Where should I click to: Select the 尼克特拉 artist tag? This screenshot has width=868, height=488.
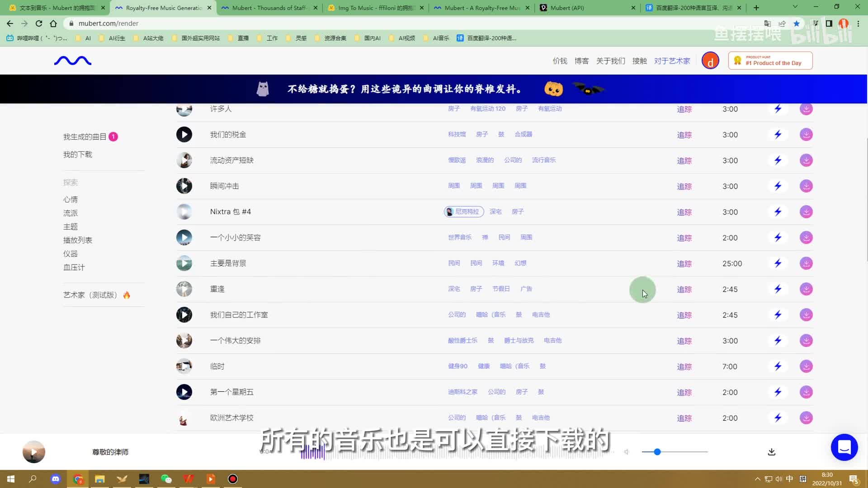[x=464, y=212]
